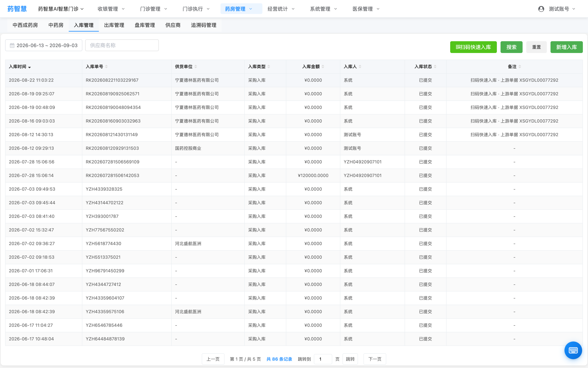This screenshot has height=368, width=588.
Task: Open the 医保管理 menu
Action: (x=366, y=9)
